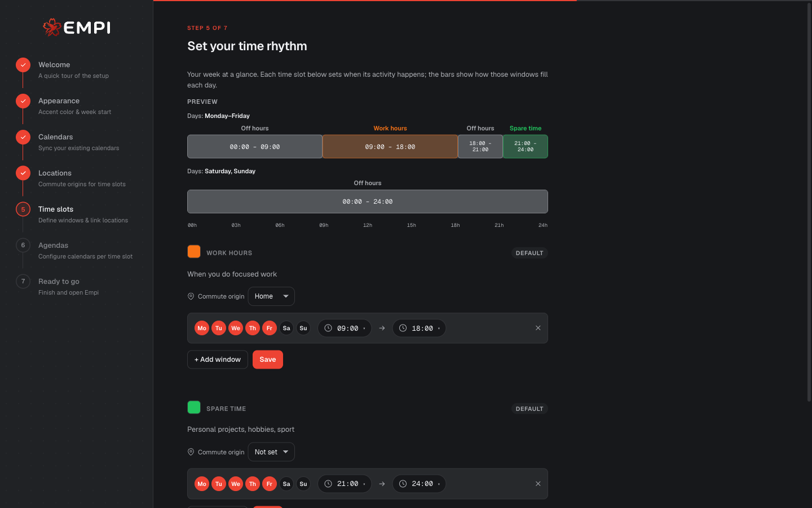
Task: Click the Locations step checkmark icon
Action: 23,173
